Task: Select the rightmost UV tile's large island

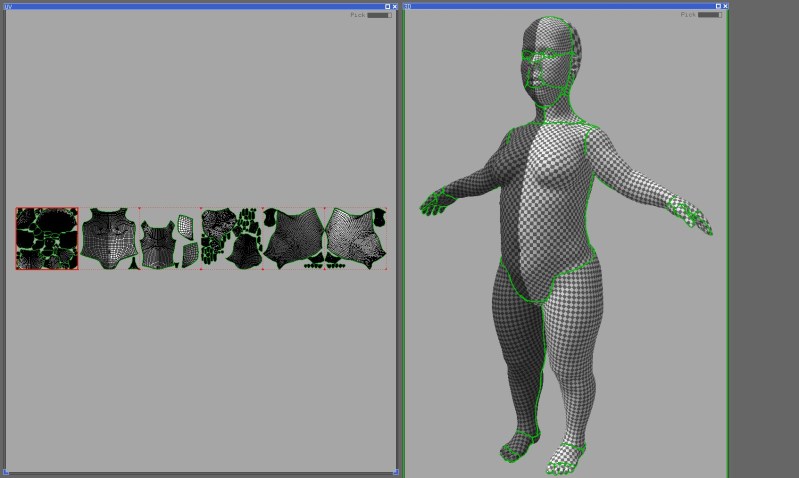Action: click(x=354, y=238)
